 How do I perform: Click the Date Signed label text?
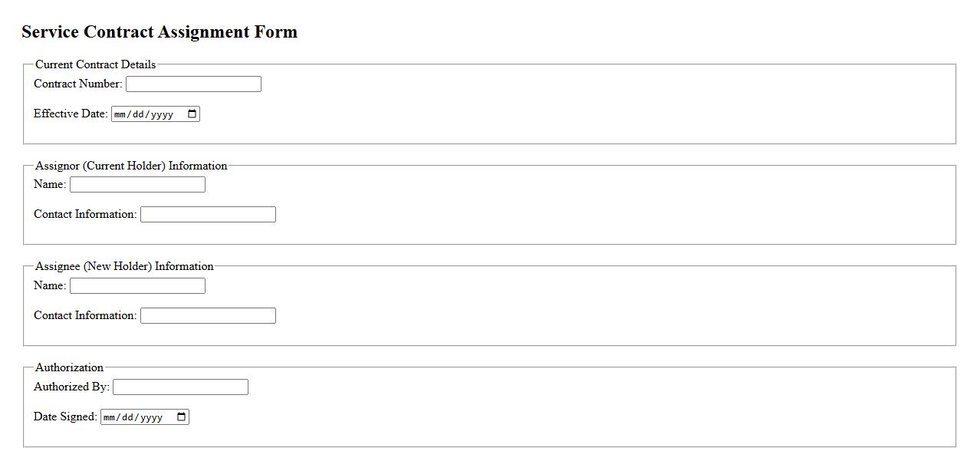tap(65, 417)
